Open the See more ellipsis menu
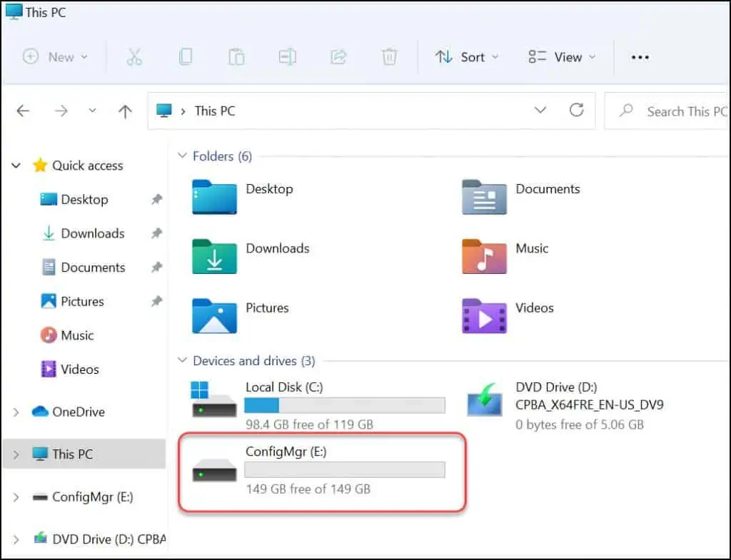Viewport: 731px width, 560px height. [640, 57]
